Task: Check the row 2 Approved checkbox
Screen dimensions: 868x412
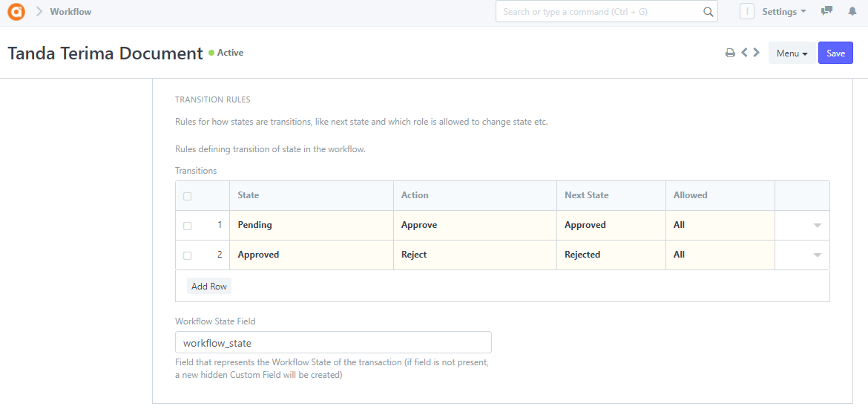Action: point(188,255)
